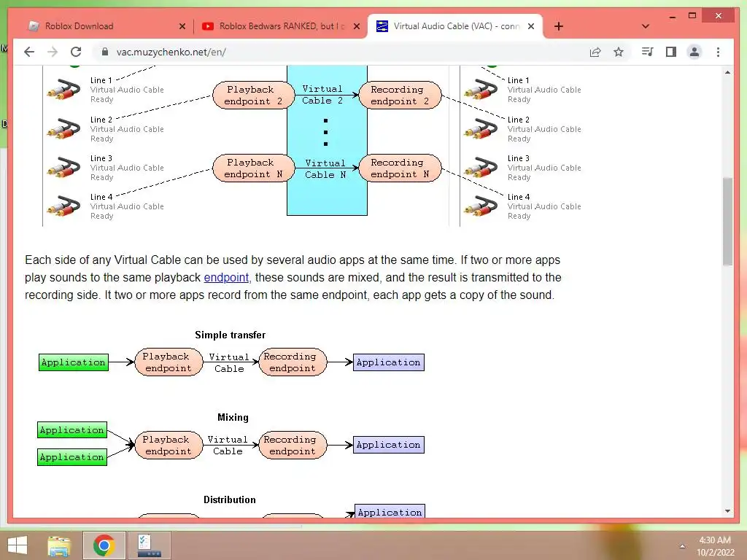Click left Line 3 cable icon
This screenshot has height=560, width=747.
click(x=63, y=168)
